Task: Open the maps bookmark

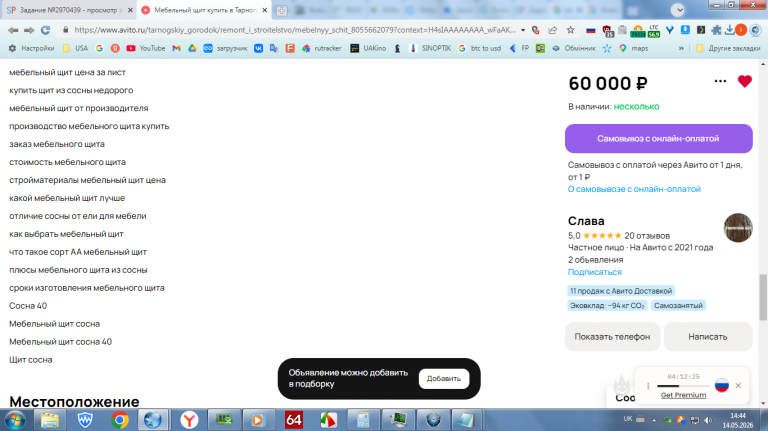Action: coord(633,48)
